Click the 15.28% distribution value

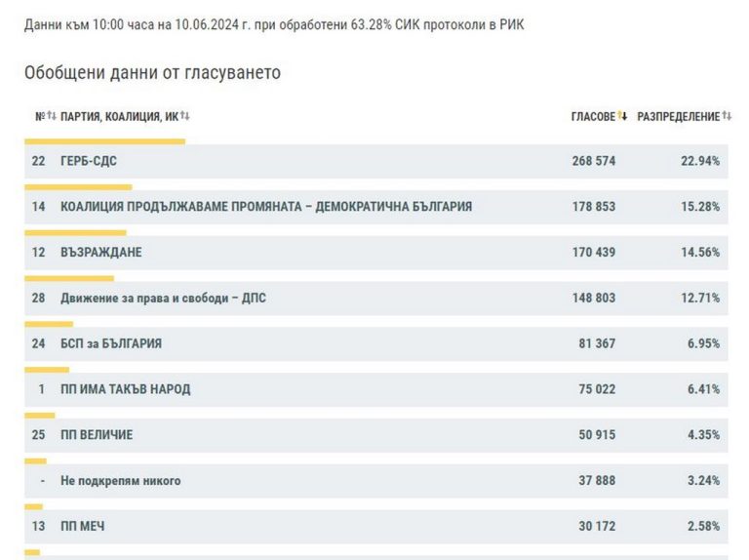pos(700,207)
